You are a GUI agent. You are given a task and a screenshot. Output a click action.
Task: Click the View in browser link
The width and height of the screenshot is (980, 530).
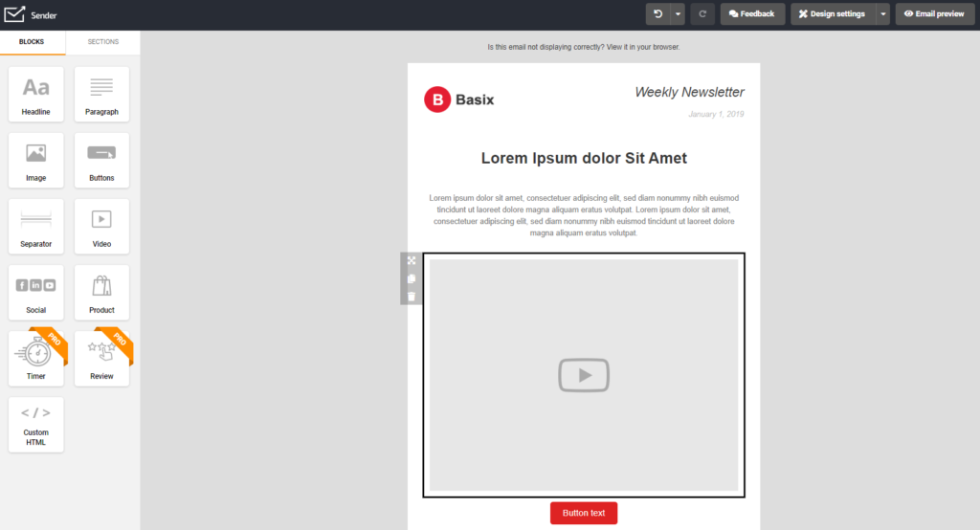(642, 47)
